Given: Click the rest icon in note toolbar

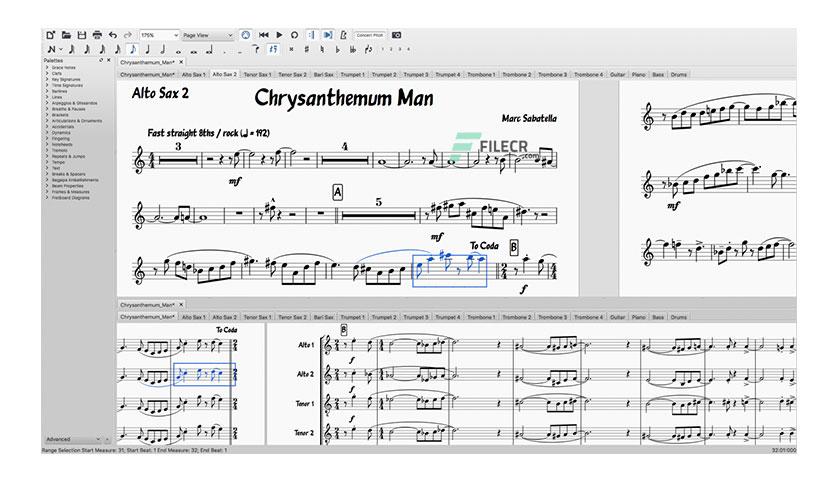Looking at the screenshot, I should coord(274,50).
